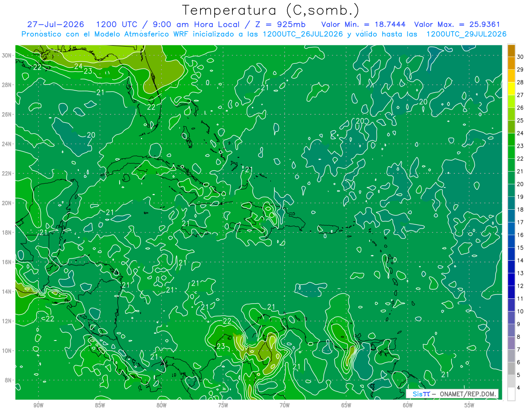The height and width of the screenshot is (411, 532).
Task: Click 'Valor Min. = 18.7444'
Action: [x=364, y=24]
